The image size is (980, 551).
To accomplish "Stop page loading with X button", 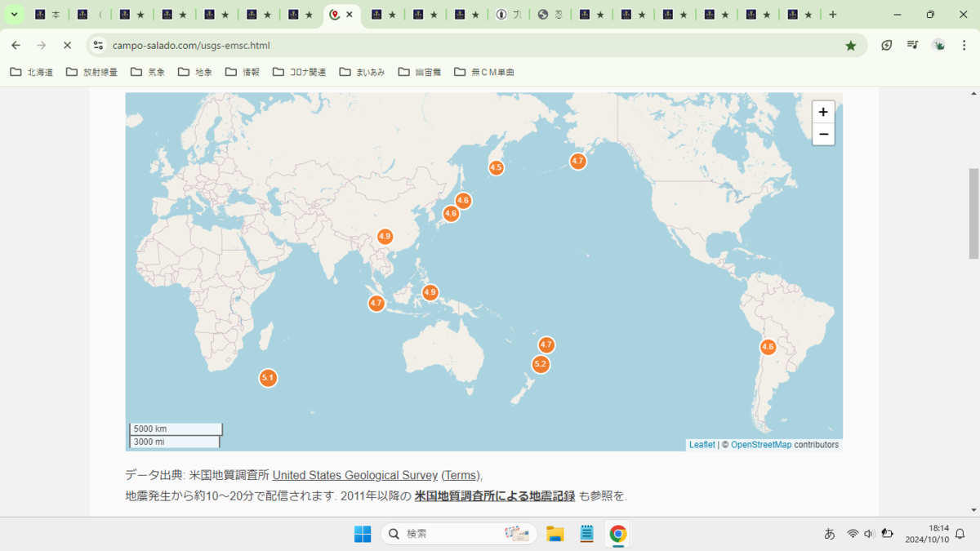I will click(67, 46).
